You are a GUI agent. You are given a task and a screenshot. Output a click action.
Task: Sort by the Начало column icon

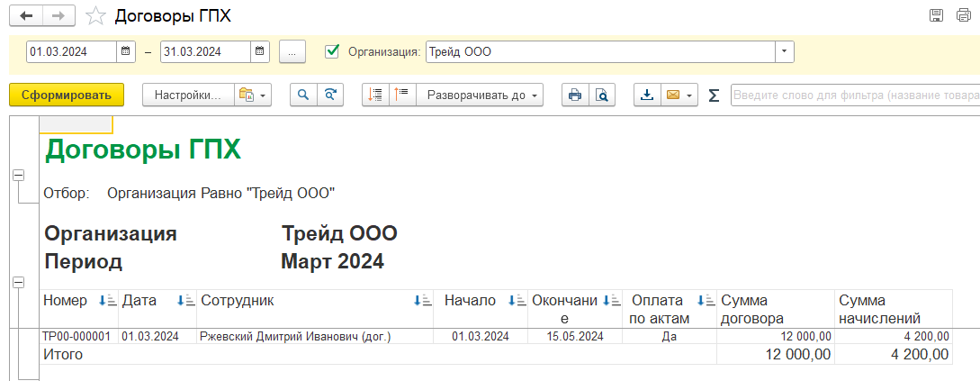point(517,301)
